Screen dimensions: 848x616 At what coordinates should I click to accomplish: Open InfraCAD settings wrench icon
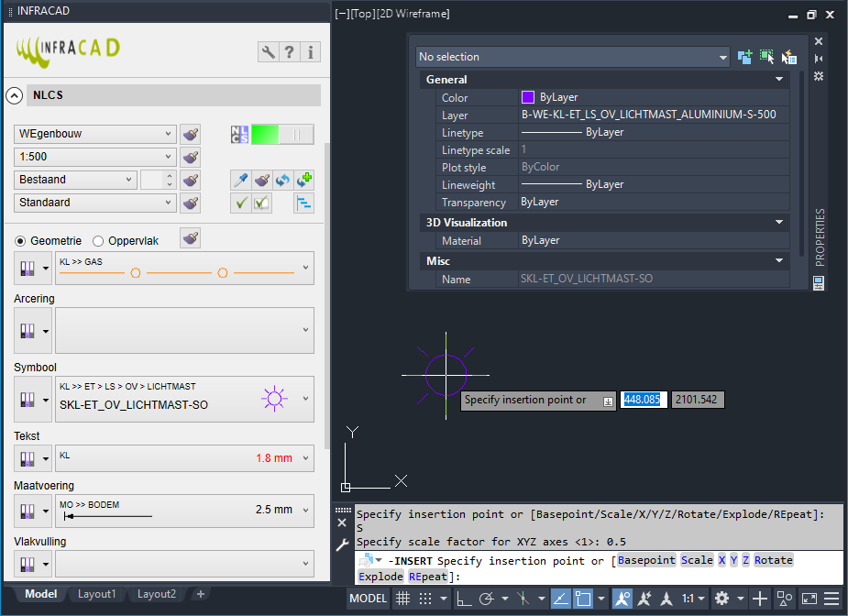(268, 52)
